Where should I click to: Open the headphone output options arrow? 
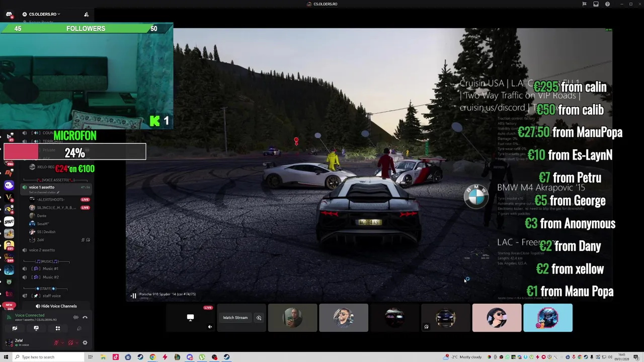[76, 343]
